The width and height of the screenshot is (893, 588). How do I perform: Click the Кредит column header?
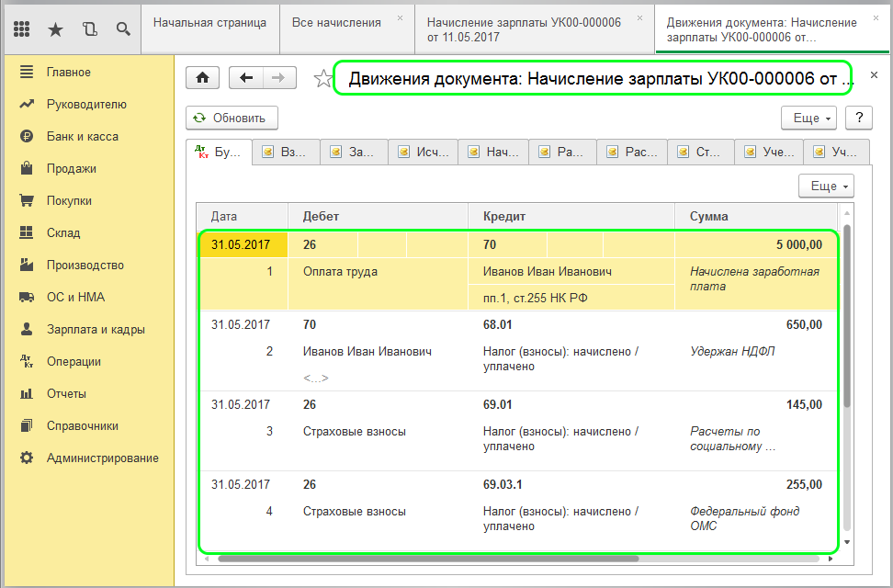pos(571,217)
